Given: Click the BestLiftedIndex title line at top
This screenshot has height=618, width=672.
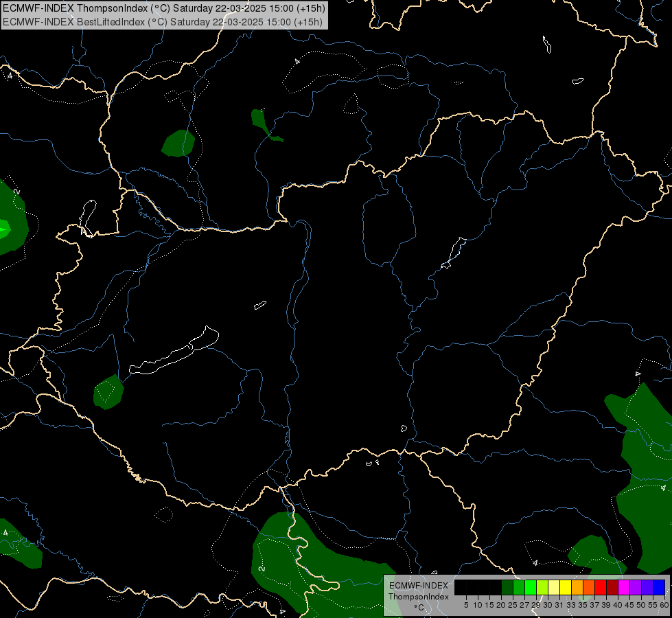Looking at the screenshot, I should [163, 22].
